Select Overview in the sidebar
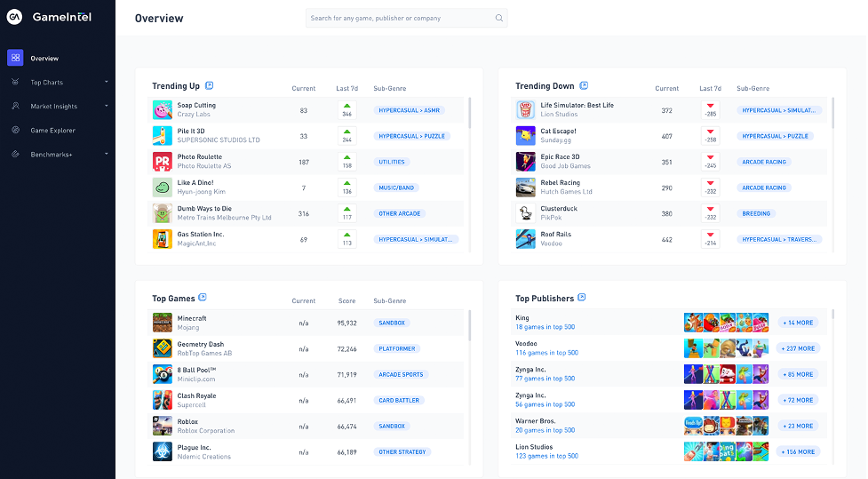The image size is (868, 479). [44, 59]
